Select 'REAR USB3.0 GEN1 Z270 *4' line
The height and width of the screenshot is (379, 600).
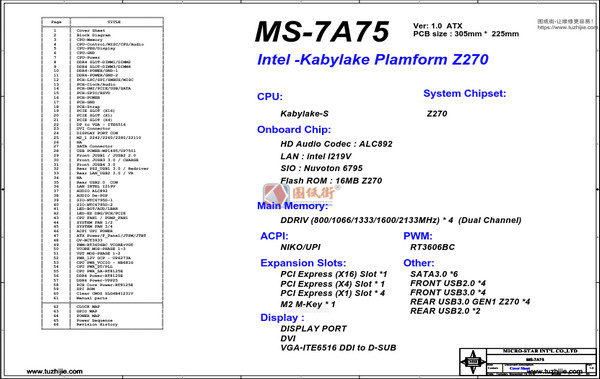(x=470, y=302)
